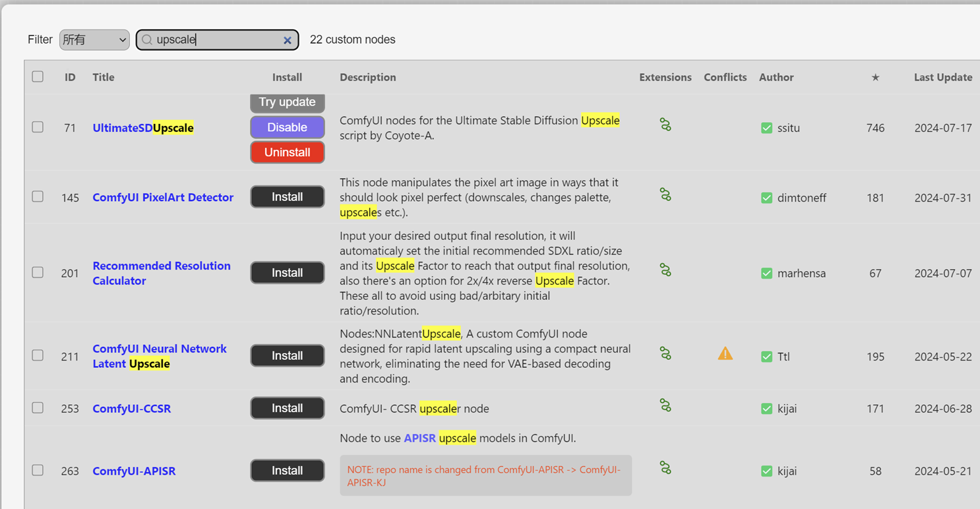The image size is (980, 509).
Task: Install ComfyUI-CCSR node
Action: coord(288,408)
